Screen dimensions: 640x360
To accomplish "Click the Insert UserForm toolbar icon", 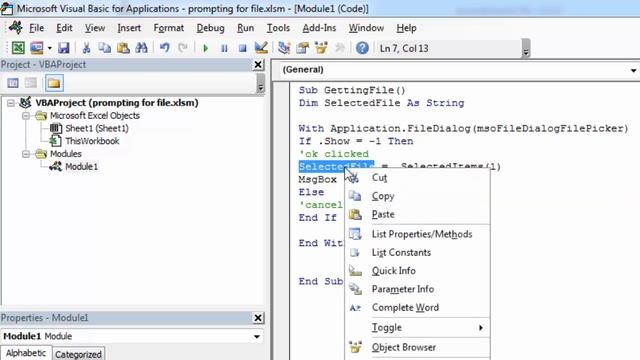I will click(x=37, y=48).
